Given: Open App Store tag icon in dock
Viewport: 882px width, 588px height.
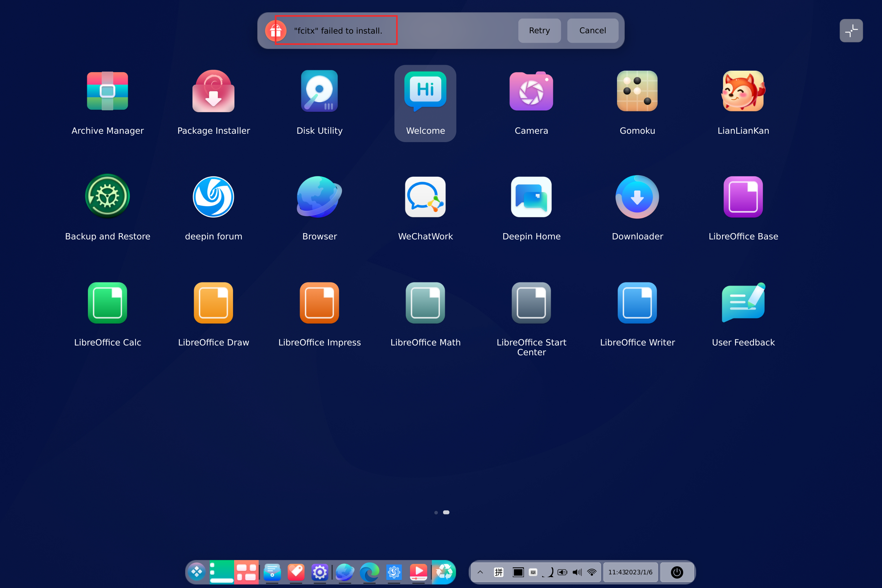Looking at the screenshot, I should pos(296,572).
